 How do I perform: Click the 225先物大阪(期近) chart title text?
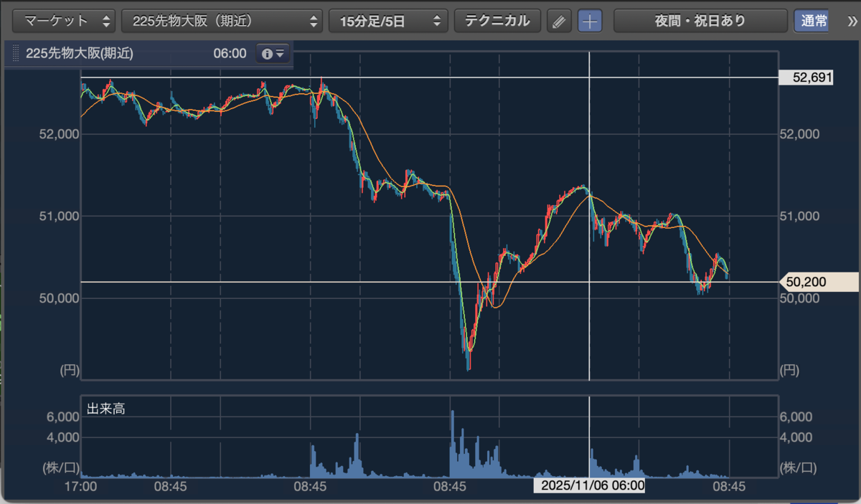[79, 53]
